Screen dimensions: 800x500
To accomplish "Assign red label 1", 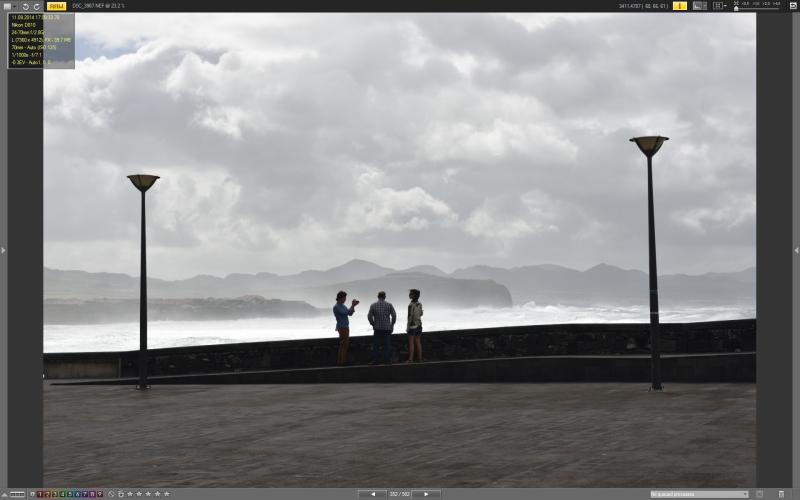I will coord(40,494).
